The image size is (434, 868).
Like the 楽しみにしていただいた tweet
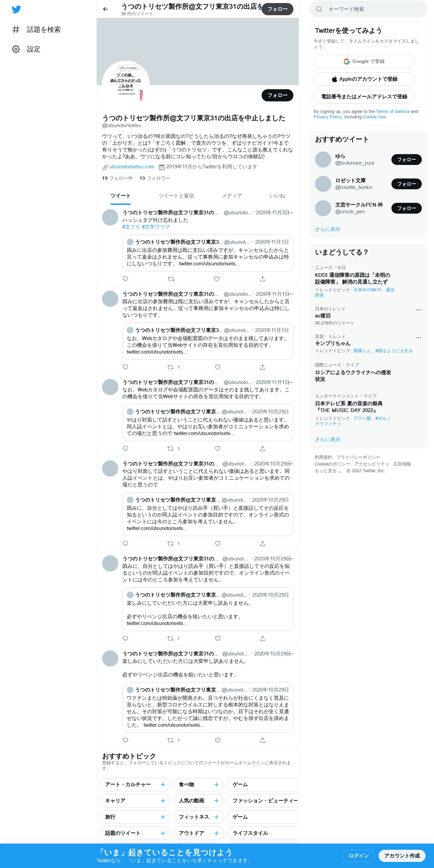tap(218, 740)
